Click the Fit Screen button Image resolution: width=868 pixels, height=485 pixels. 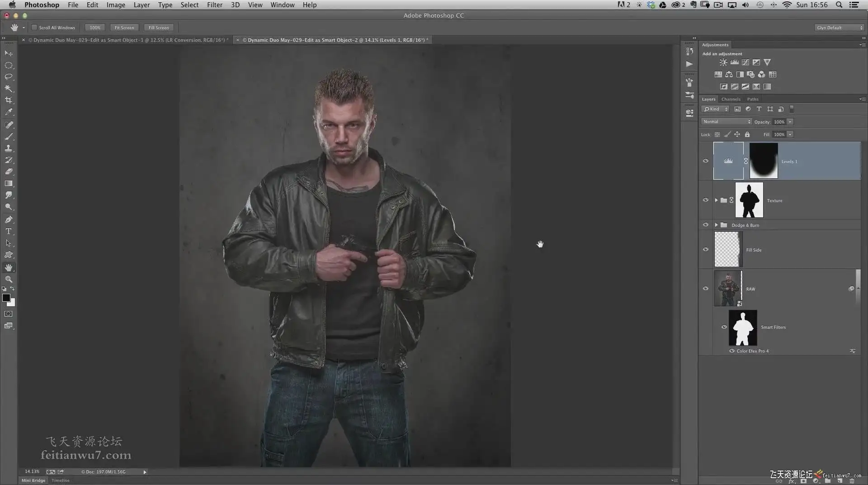(x=124, y=28)
